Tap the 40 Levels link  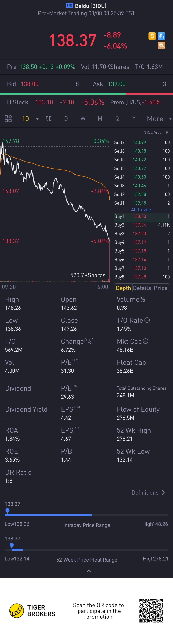[142, 210]
